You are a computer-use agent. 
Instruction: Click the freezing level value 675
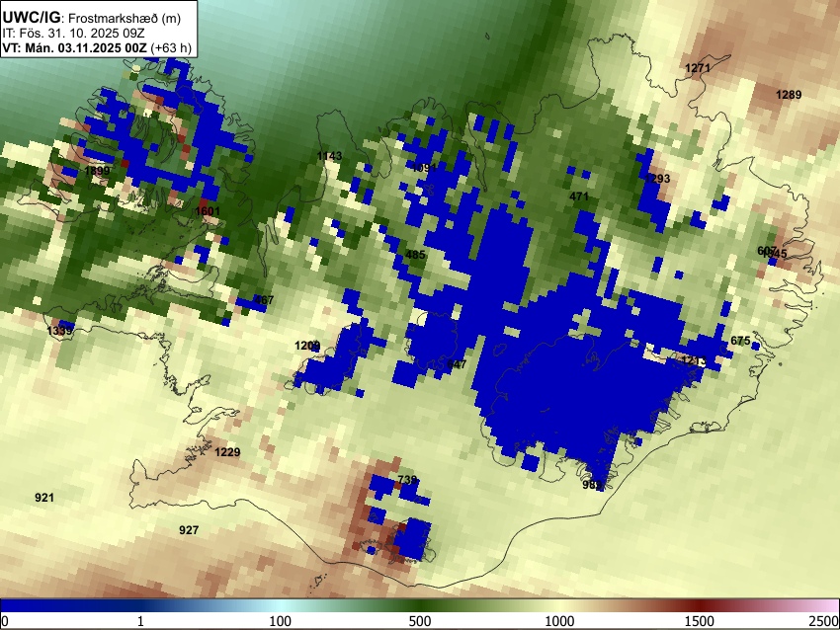(740, 341)
